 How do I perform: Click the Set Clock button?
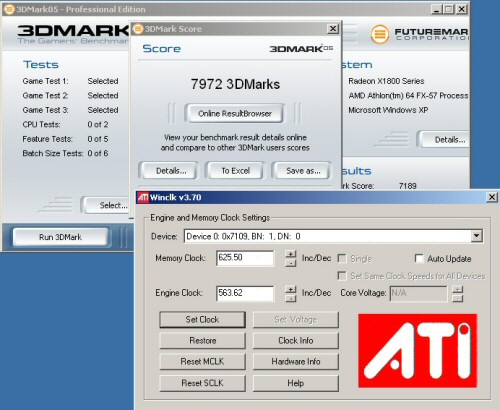point(202,320)
